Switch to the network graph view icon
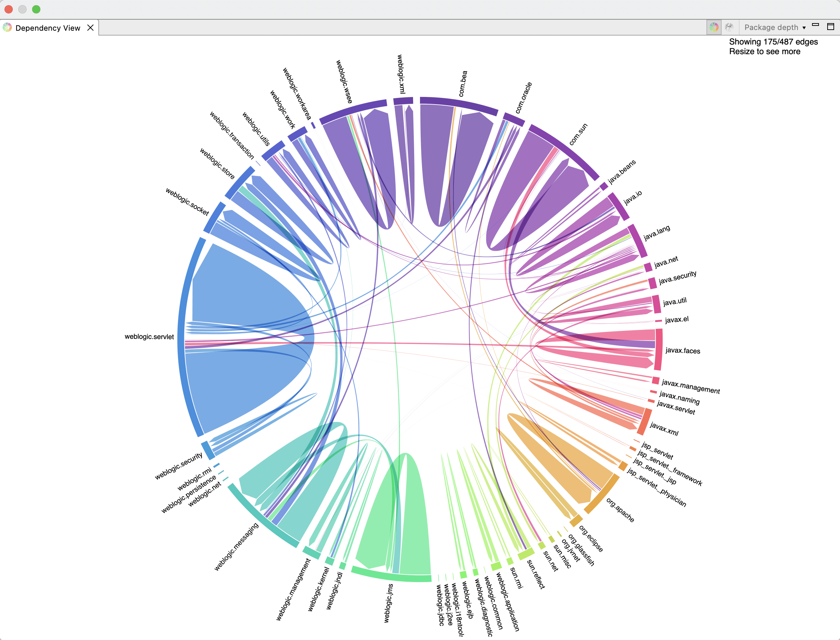The width and height of the screenshot is (840, 640). 729,28
